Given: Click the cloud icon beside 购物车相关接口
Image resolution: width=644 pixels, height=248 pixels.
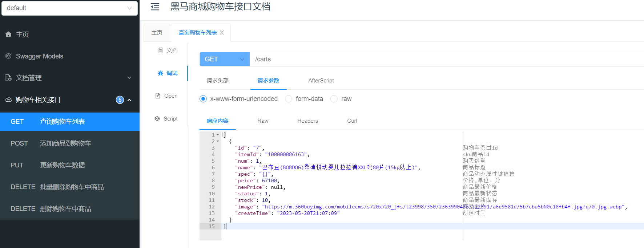Looking at the screenshot, I should click(8, 99).
